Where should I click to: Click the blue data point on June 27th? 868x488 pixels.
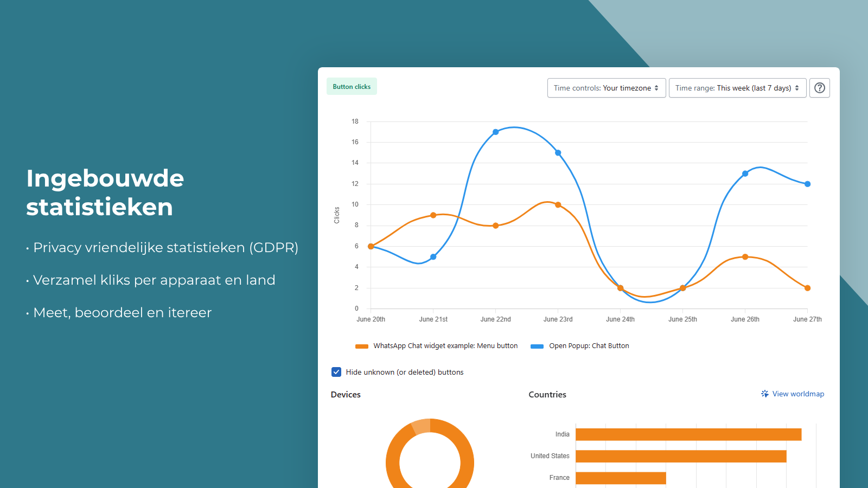tap(808, 184)
